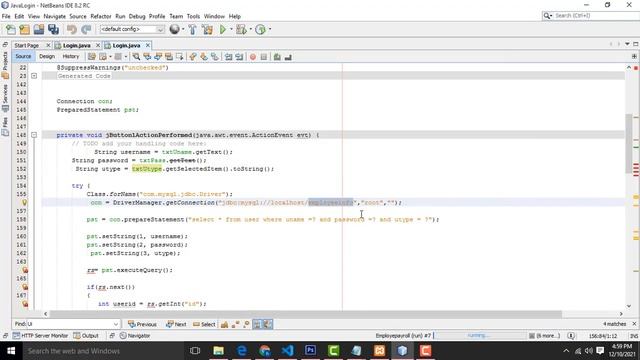This screenshot has height=360, width=640.
Task: Click the Find Previous Occurrence icon
Action: tap(147, 57)
